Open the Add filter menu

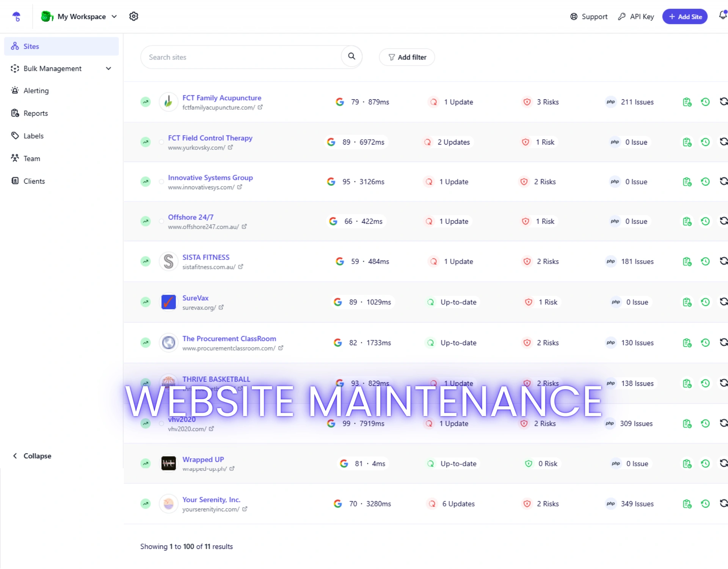point(407,57)
